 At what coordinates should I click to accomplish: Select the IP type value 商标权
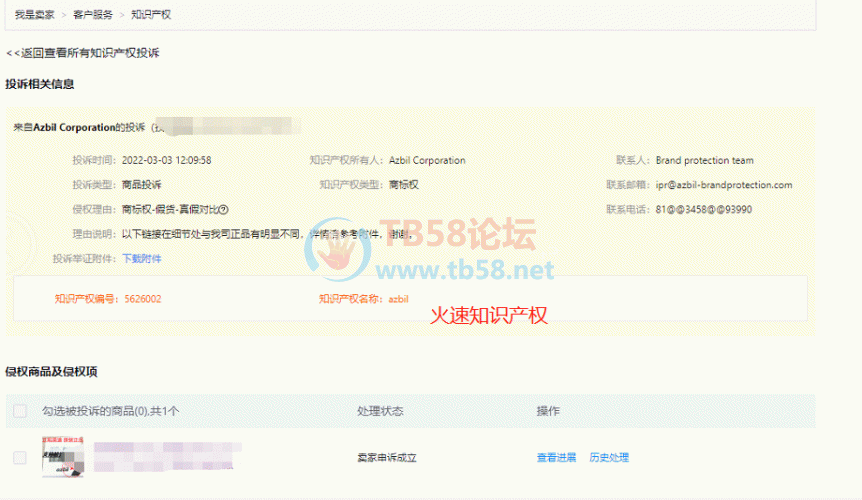tap(404, 185)
